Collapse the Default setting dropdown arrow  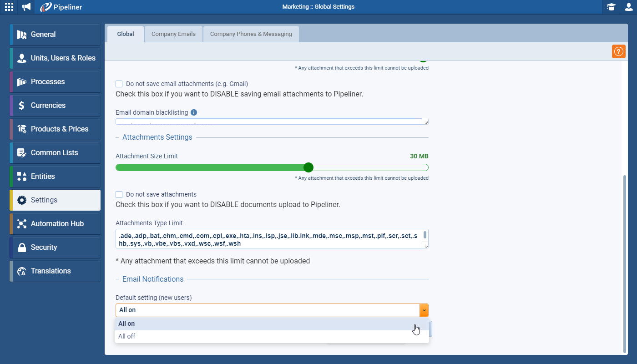(424, 310)
